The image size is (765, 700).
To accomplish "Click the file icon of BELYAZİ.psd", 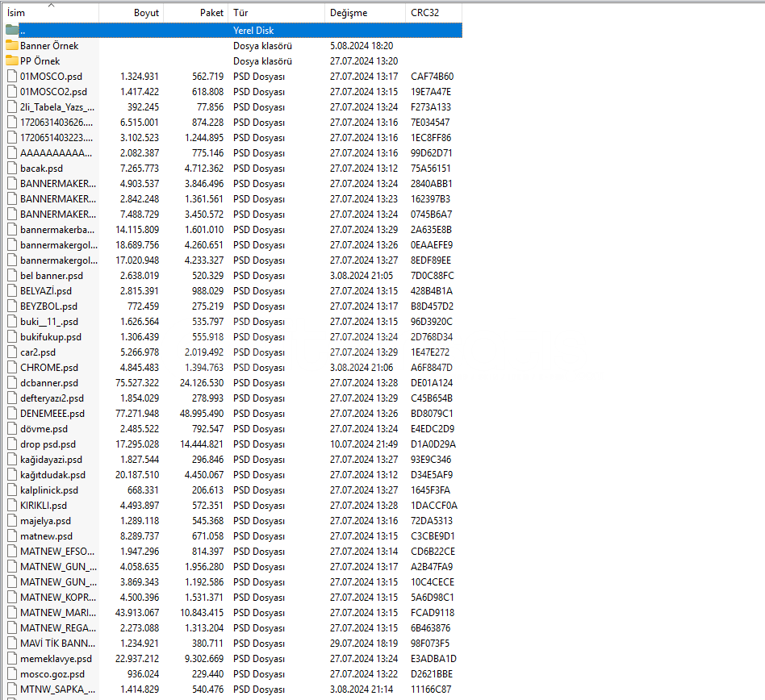I will (x=12, y=291).
